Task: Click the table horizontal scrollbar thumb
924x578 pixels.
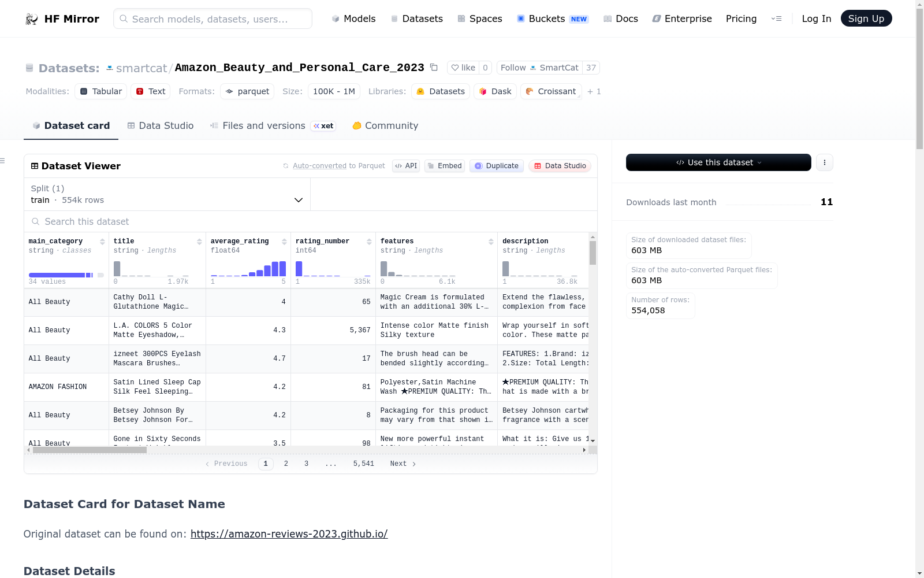Action: point(90,450)
